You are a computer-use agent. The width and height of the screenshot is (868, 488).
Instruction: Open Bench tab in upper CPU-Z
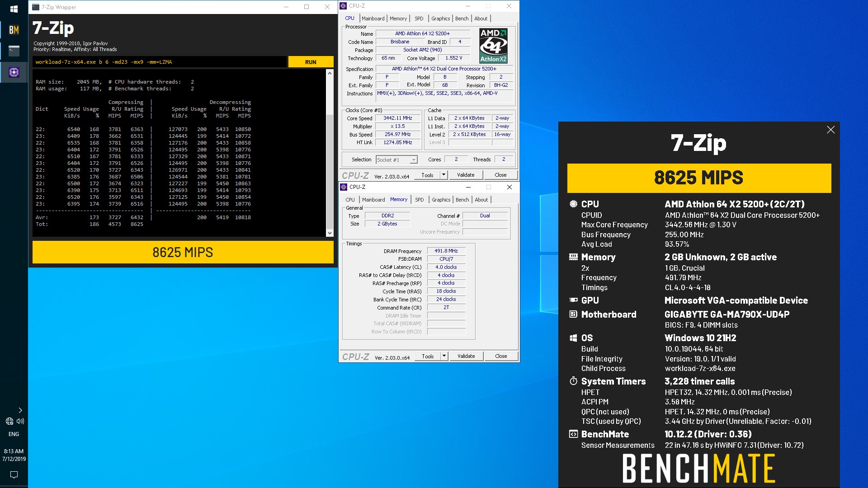462,19
